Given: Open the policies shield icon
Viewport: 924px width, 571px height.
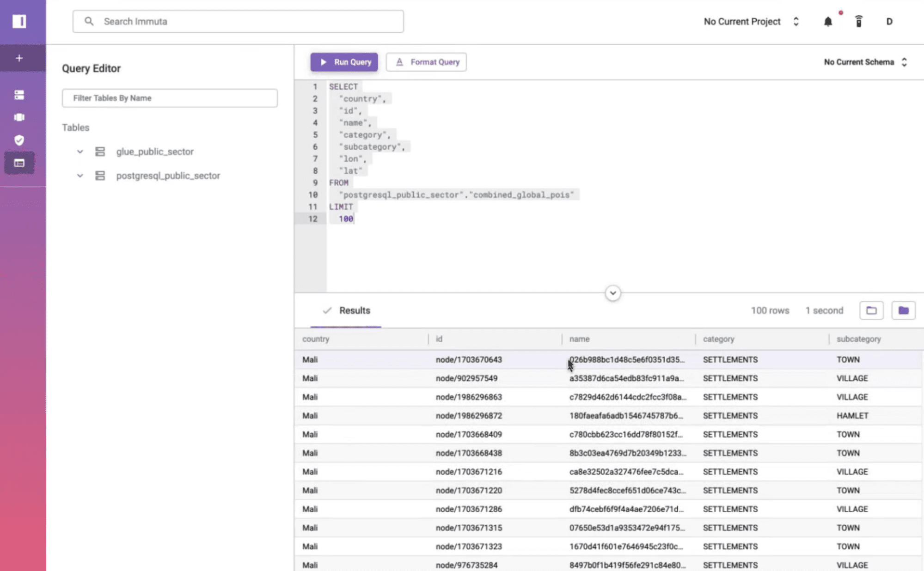Looking at the screenshot, I should click(19, 140).
